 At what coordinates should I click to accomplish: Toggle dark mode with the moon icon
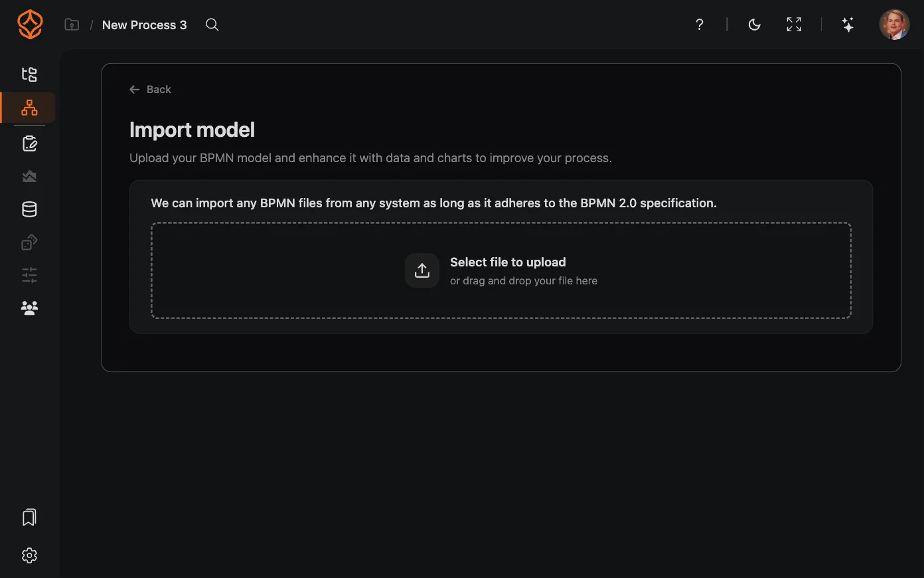point(755,25)
